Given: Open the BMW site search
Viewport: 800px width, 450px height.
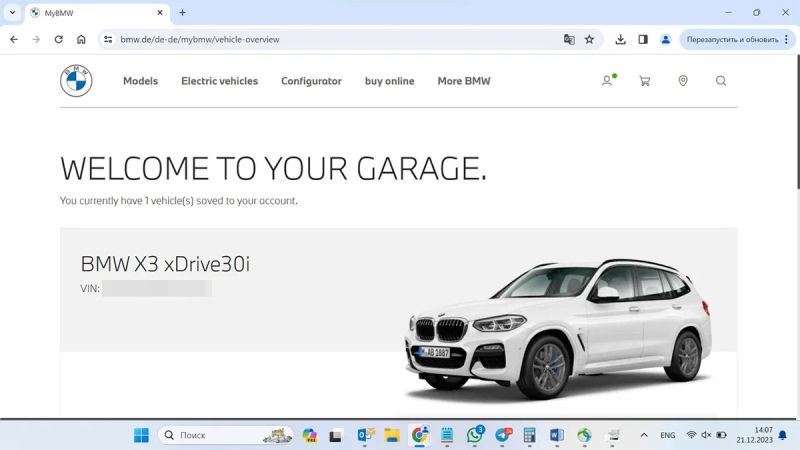Looking at the screenshot, I should (721, 81).
